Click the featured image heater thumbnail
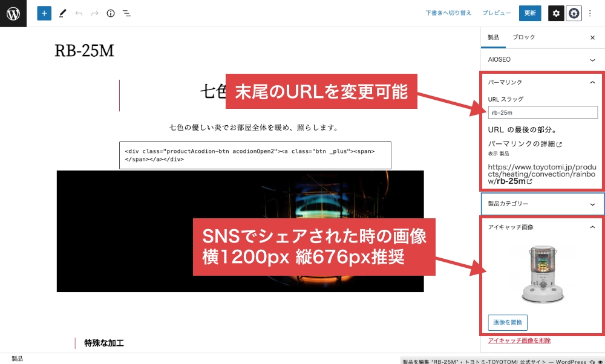 [543, 274]
